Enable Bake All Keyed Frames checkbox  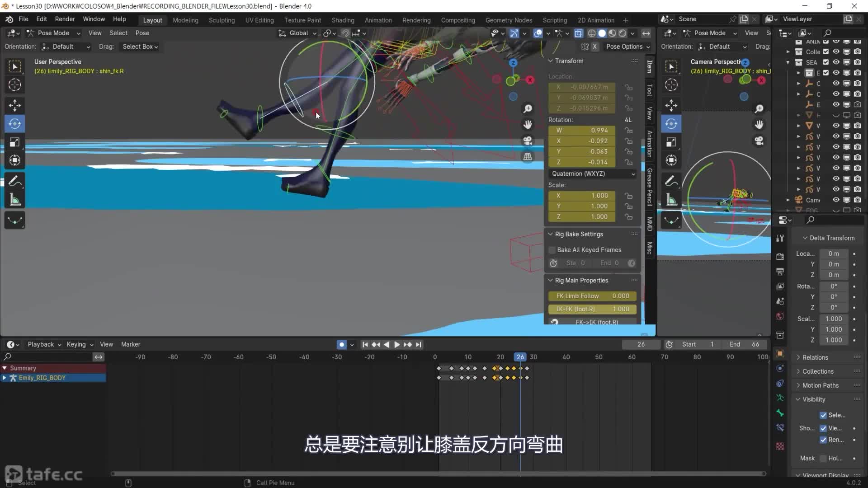(x=552, y=250)
